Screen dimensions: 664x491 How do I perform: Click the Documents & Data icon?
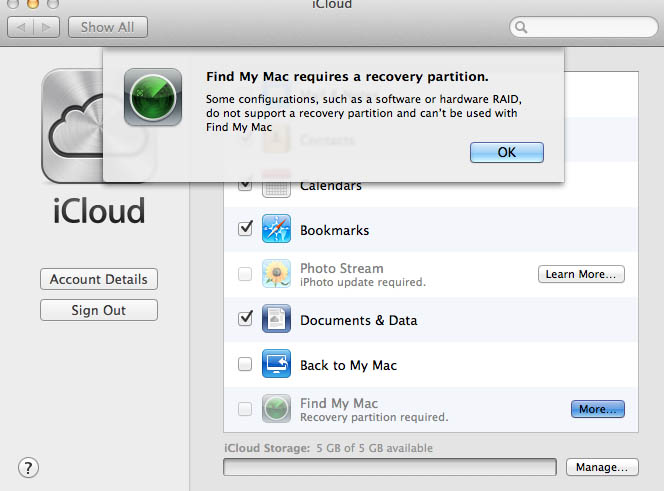[x=276, y=319]
